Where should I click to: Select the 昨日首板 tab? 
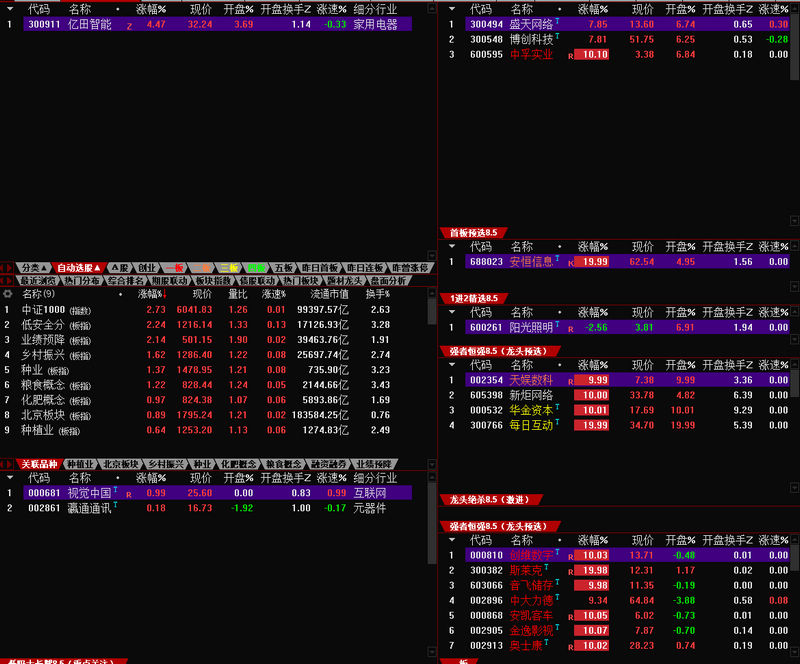[x=320, y=268]
